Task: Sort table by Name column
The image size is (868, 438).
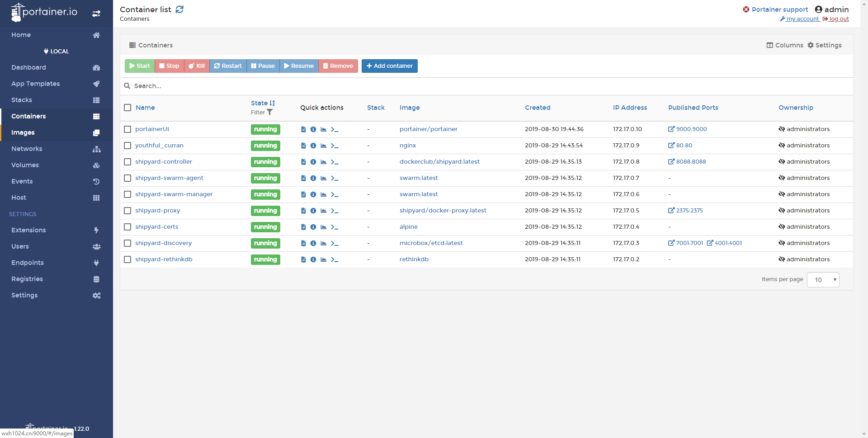Action: [145, 108]
